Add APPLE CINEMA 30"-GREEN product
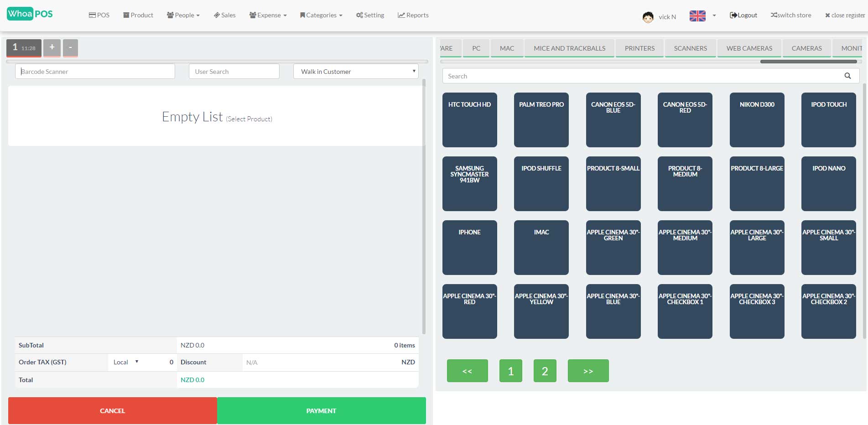 click(x=613, y=248)
